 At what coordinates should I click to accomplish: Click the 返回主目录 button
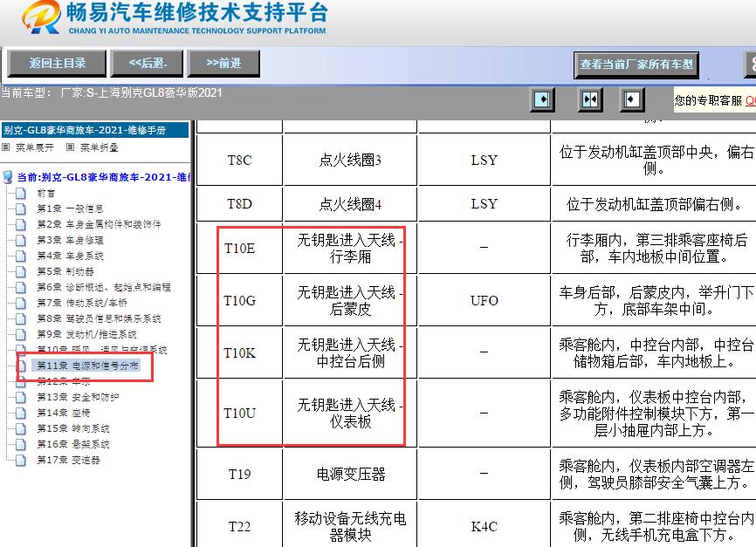point(57,63)
